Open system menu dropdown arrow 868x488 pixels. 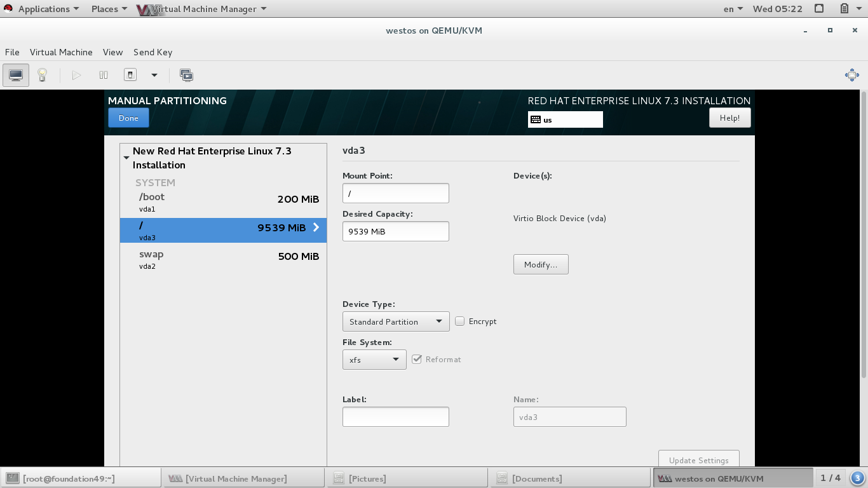[859, 9]
